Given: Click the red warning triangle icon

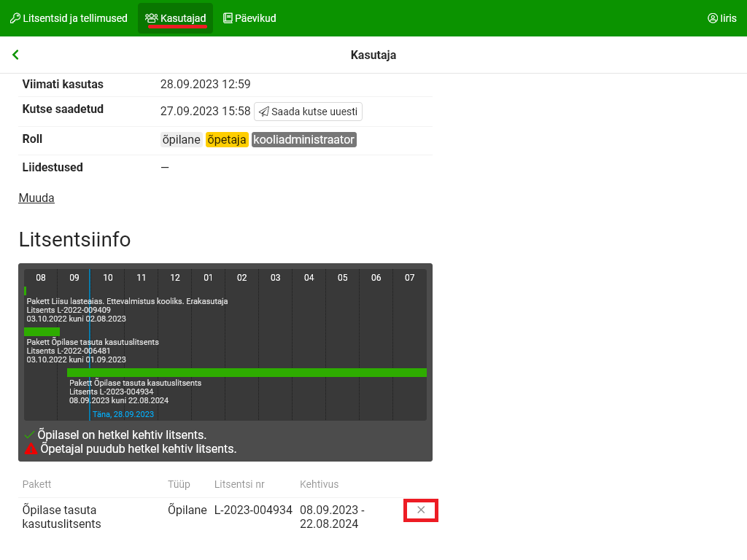Looking at the screenshot, I should 31,449.
